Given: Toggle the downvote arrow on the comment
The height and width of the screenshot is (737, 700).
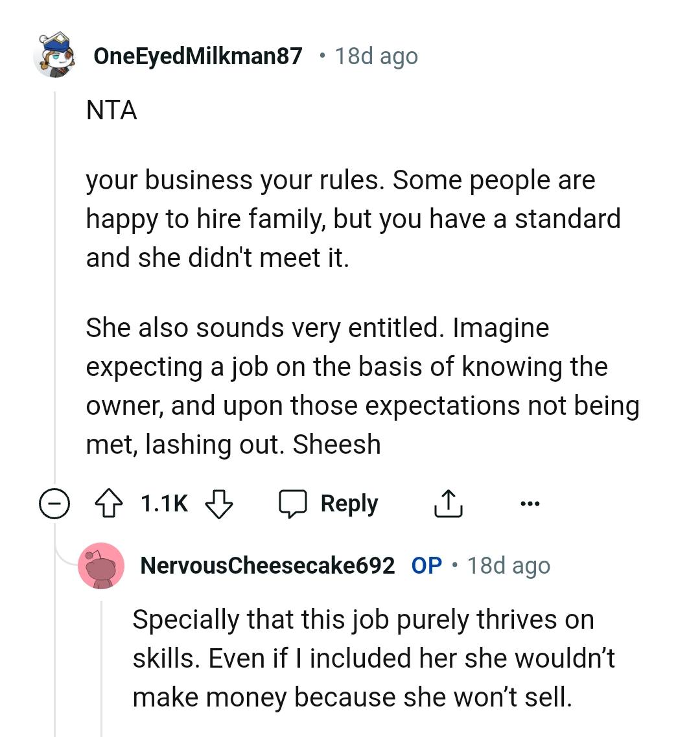Looking at the screenshot, I should (219, 503).
